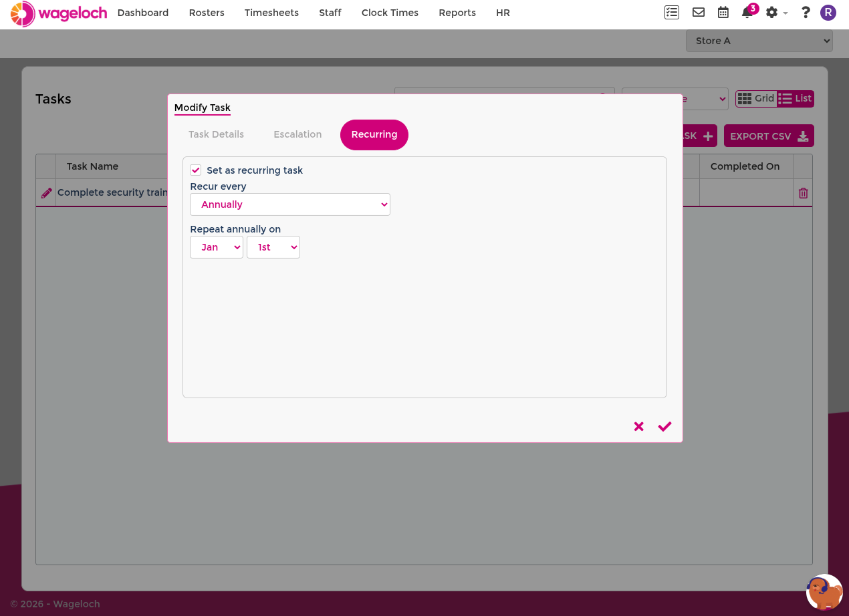Uncheck Set as recurring task
Screen dimensions: 849x616
[x=196, y=170]
